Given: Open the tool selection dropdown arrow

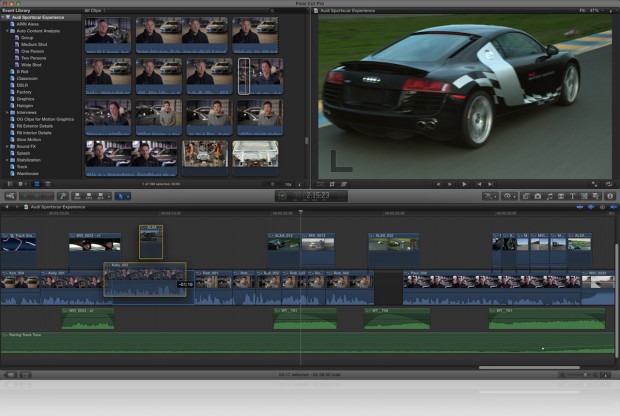Looking at the screenshot, I should tap(128, 197).
